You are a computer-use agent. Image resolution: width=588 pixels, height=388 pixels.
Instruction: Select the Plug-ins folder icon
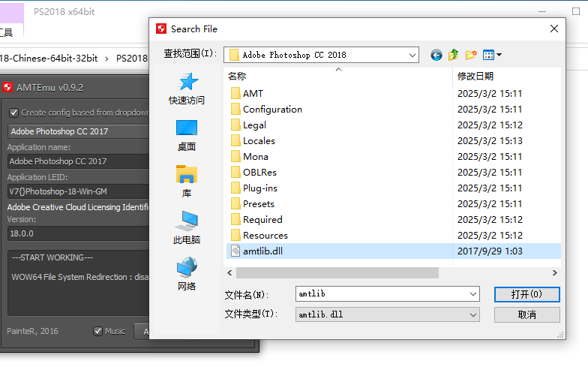(x=235, y=188)
